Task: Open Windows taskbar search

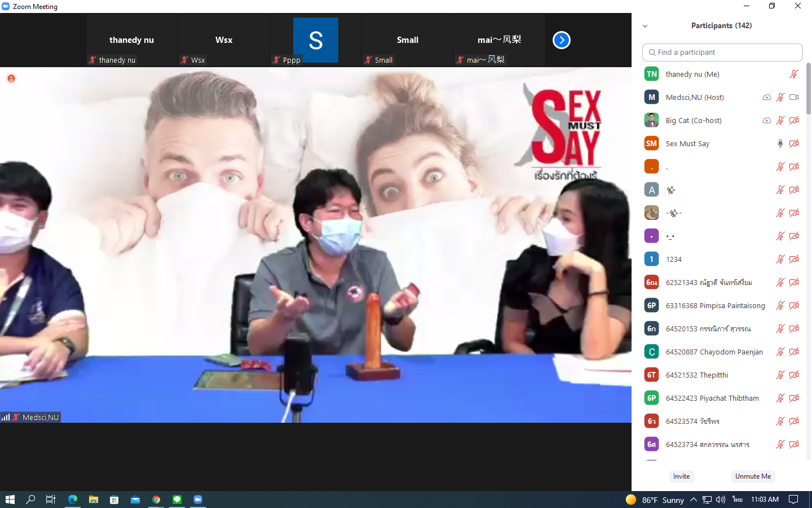Action: [30, 500]
